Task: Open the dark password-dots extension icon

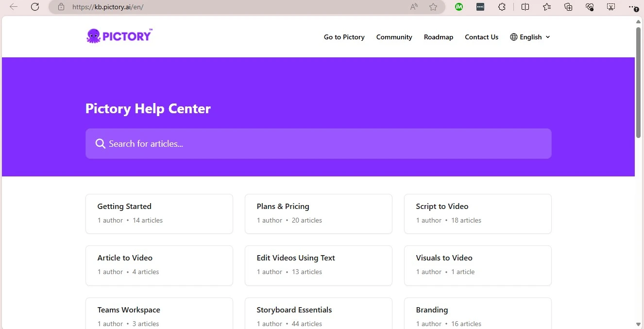Action: click(x=480, y=7)
